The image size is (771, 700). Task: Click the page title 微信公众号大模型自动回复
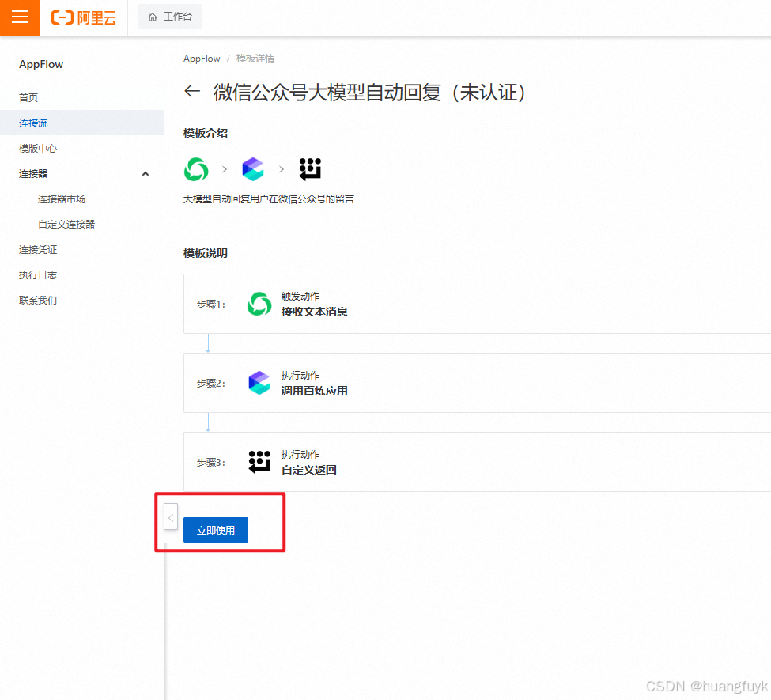pos(370,93)
